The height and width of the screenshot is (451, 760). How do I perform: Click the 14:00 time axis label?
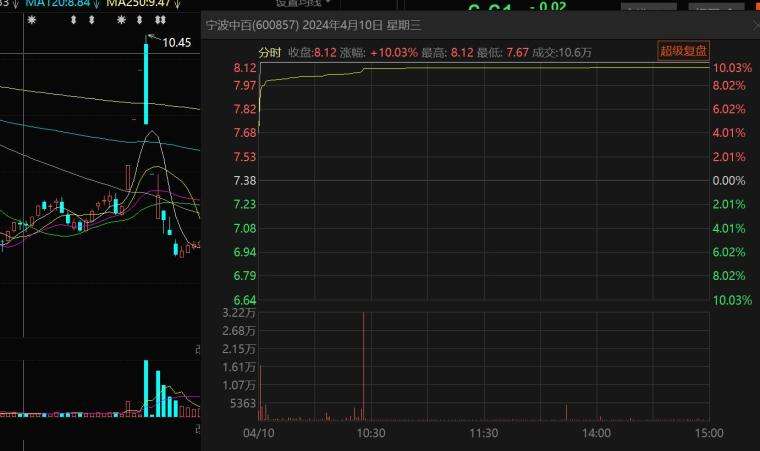(x=596, y=433)
